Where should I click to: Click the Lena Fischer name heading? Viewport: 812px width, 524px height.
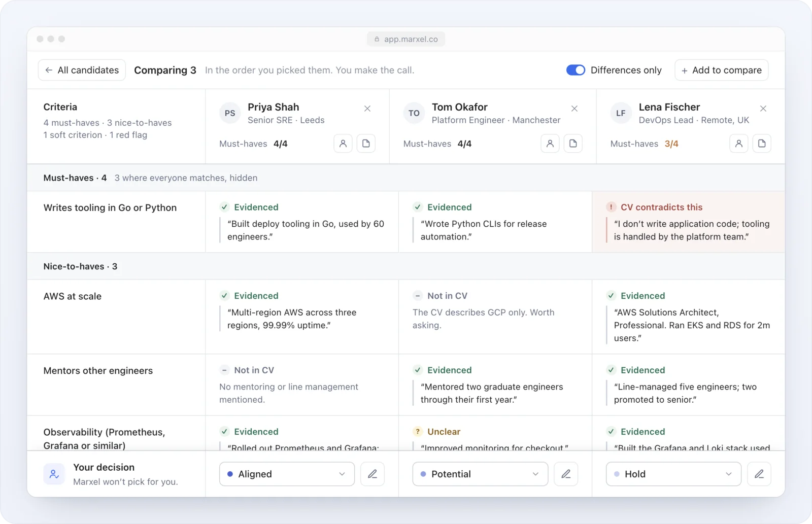coord(669,107)
